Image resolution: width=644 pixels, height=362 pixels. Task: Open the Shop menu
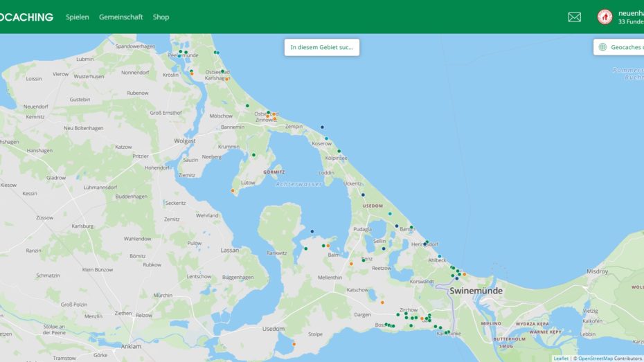161,17
